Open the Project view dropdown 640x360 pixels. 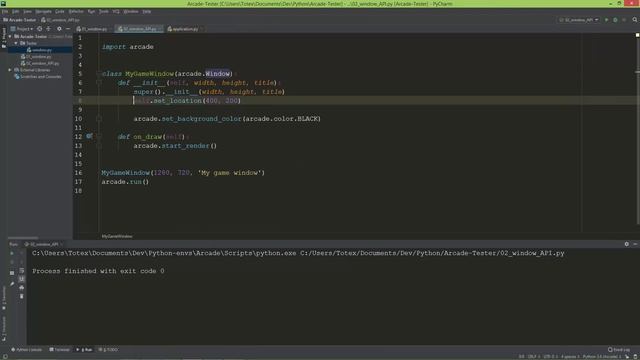click(x=22, y=29)
